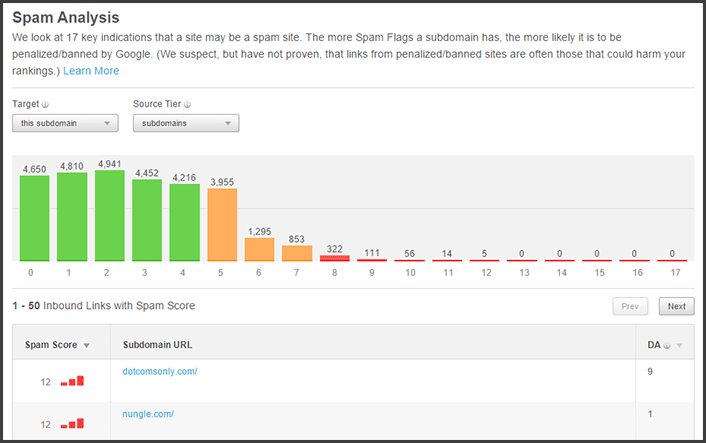This screenshot has width=706, height=443.
Task: Open the Learn More link
Action: [91, 71]
